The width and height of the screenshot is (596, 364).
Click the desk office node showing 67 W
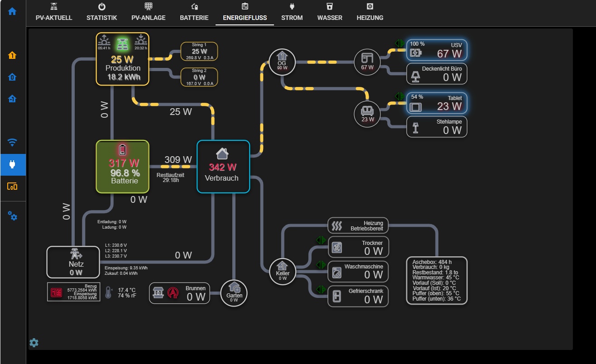tap(367, 62)
